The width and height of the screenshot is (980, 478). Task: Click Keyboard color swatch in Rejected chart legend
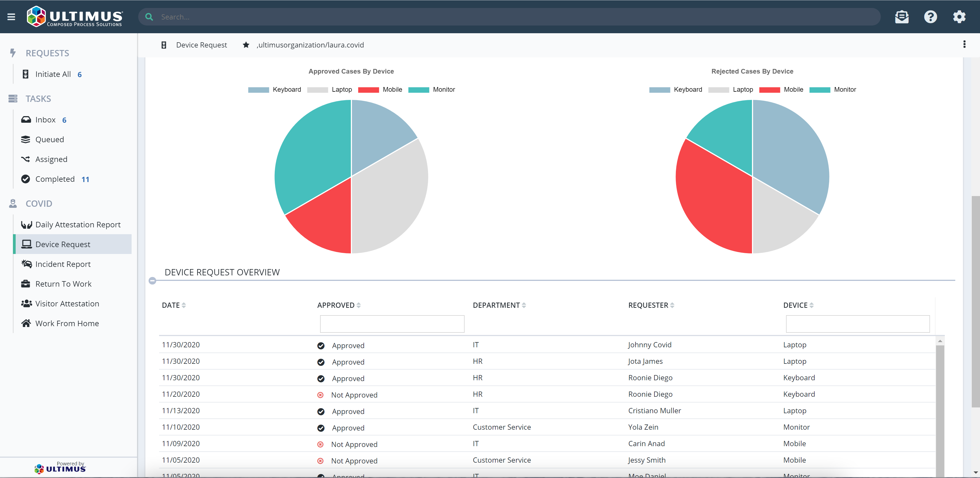pos(659,89)
